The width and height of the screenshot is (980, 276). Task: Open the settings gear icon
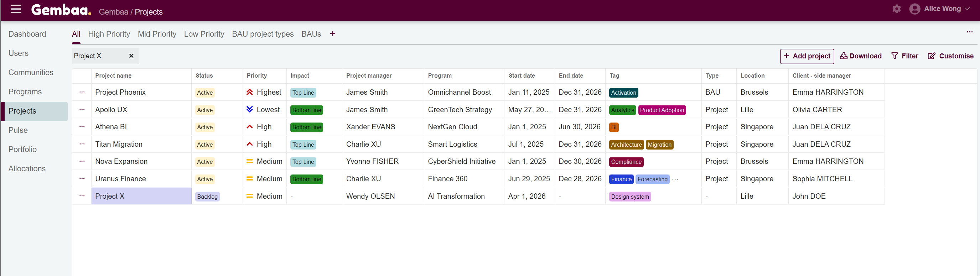pyautogui.click(x=896, y=9)
